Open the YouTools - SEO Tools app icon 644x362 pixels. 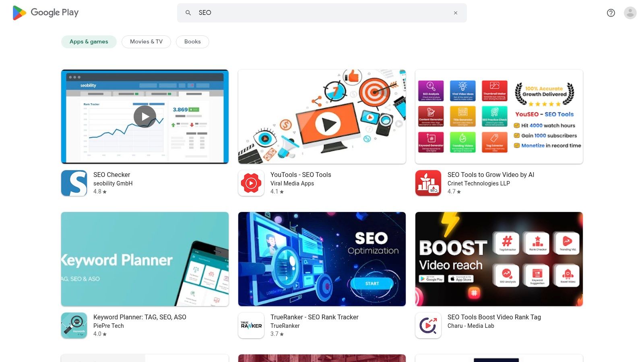coord(251,183)
